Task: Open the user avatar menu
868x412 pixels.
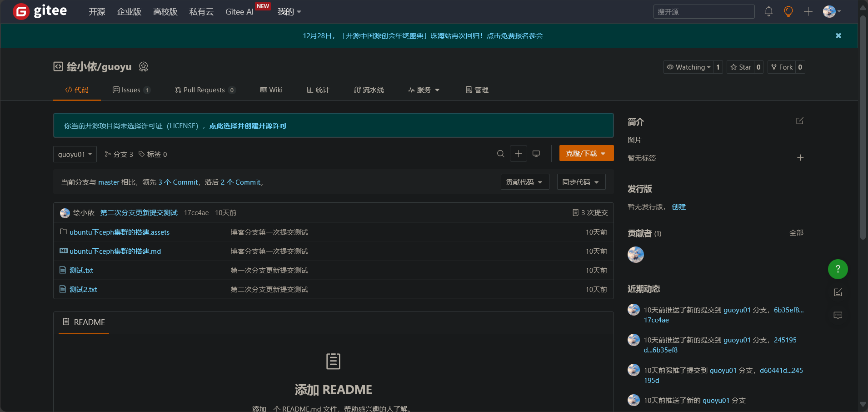Action: [832, 11]
